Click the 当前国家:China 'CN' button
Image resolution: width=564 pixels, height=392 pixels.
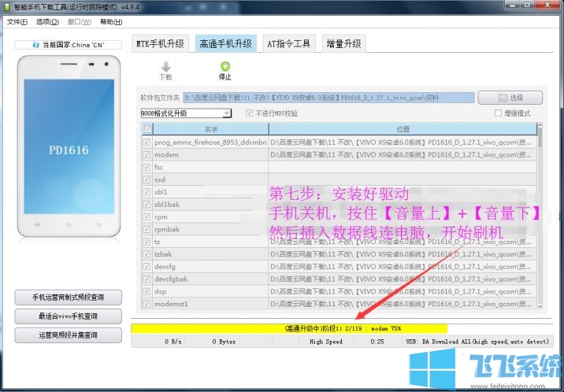pyautogui.click(x=68, y=45)
